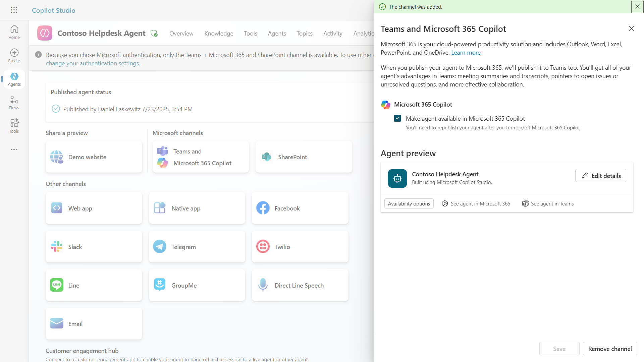Uncheck Make agent available in Microsoft 365 Copilot

tap(397, 118)
